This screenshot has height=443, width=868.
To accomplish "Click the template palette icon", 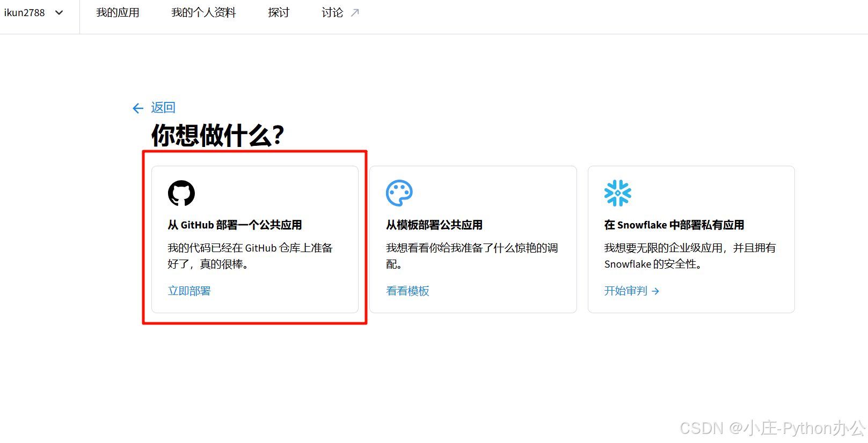I will (399, 193).
